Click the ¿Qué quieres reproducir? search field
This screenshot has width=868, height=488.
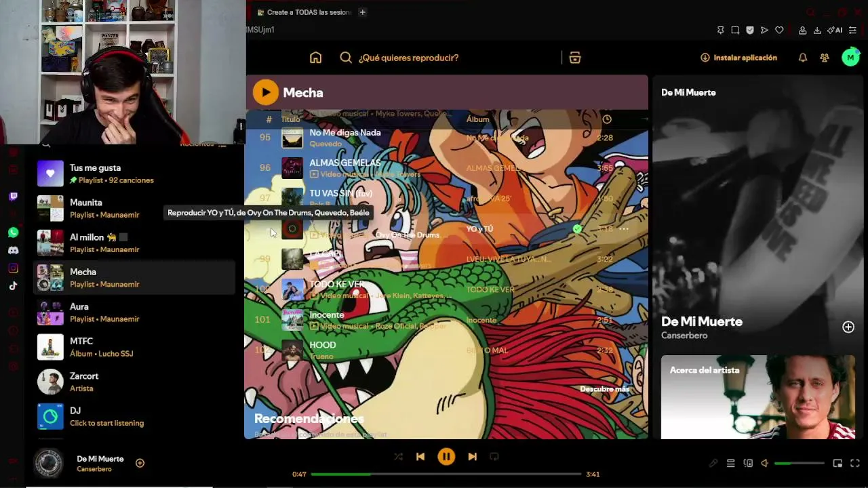point(408,58)
